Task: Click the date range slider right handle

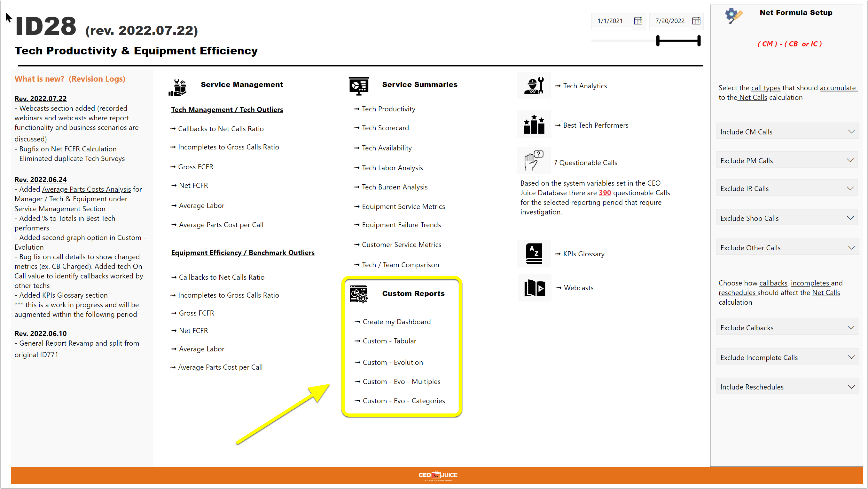Action: pos(699,41)
